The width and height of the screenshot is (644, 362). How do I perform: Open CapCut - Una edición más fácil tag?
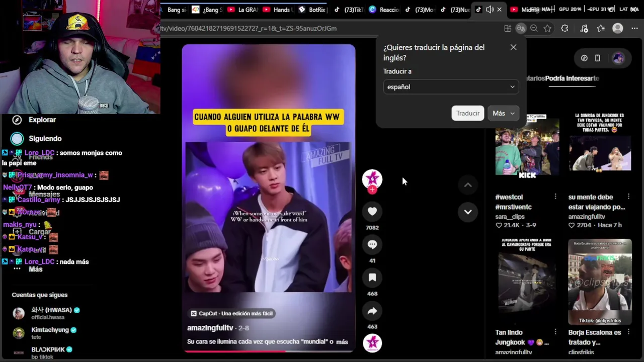231,313
